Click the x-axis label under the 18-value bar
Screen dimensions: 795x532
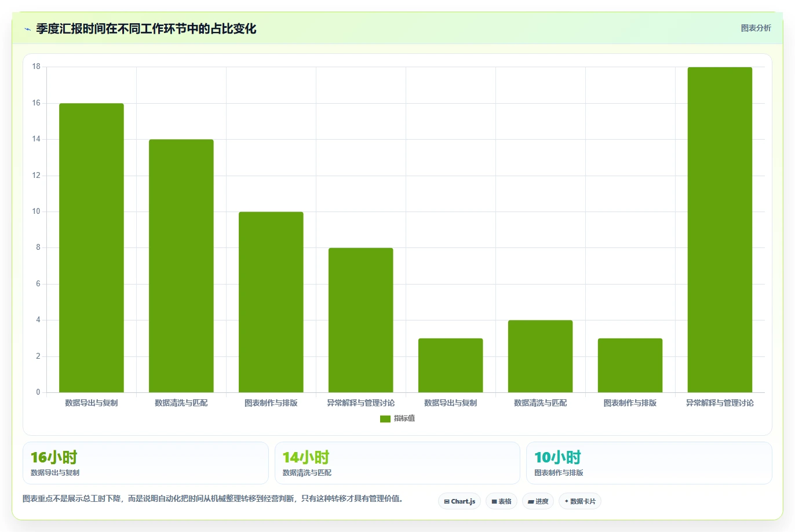click(720, 403)
